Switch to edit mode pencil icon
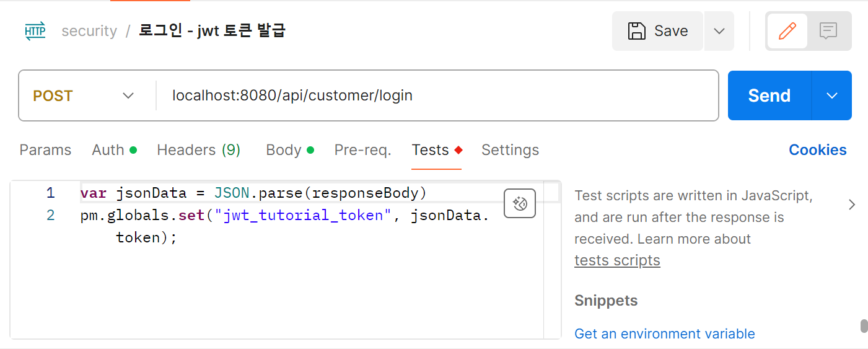This screenshot has width=868, height=349. point(787,31)
